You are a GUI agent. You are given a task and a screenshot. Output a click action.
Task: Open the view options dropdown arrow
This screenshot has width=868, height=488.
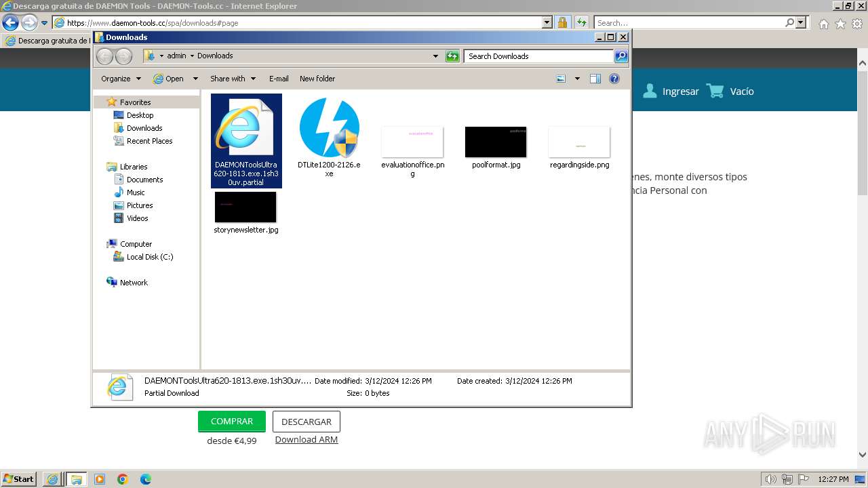click(577, 79)
